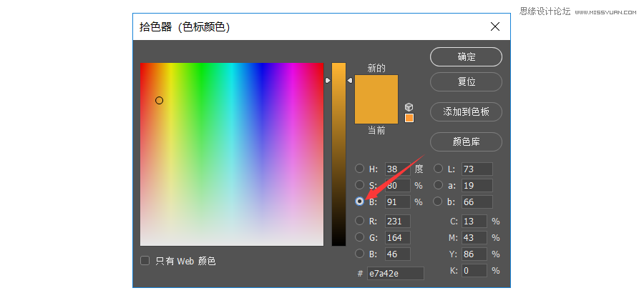Click the hex field e7a42e

(395, 274)
